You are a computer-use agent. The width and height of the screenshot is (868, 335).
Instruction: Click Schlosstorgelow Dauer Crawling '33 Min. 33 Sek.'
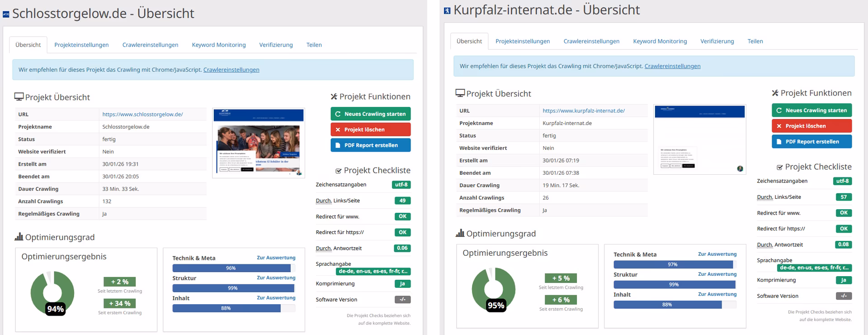pyautogui.click(x=120, y=189)
